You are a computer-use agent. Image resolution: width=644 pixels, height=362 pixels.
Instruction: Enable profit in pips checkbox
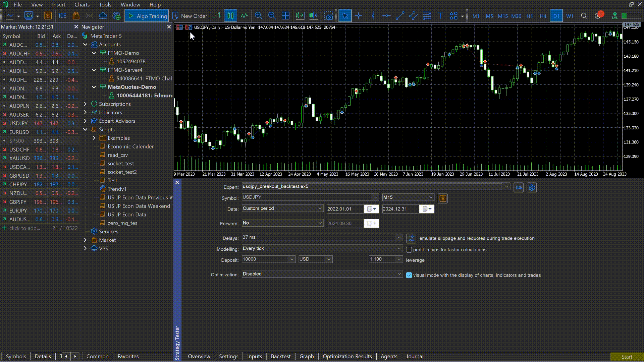click(409, 250)
